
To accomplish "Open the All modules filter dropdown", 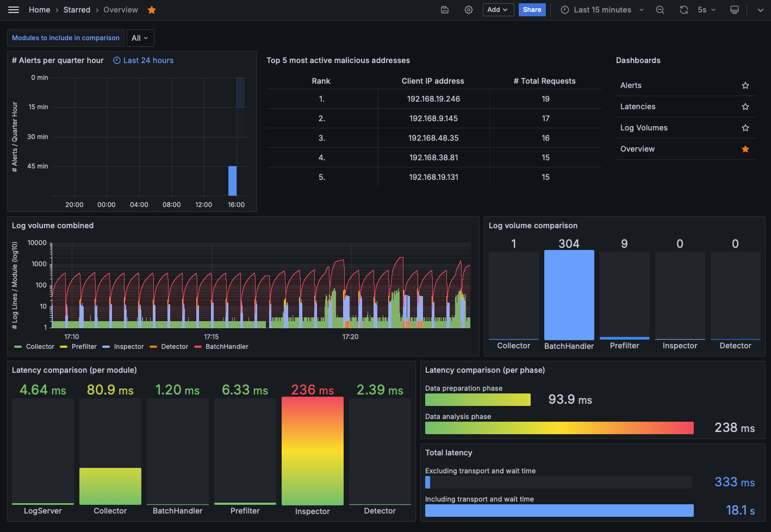I will 140,38.
